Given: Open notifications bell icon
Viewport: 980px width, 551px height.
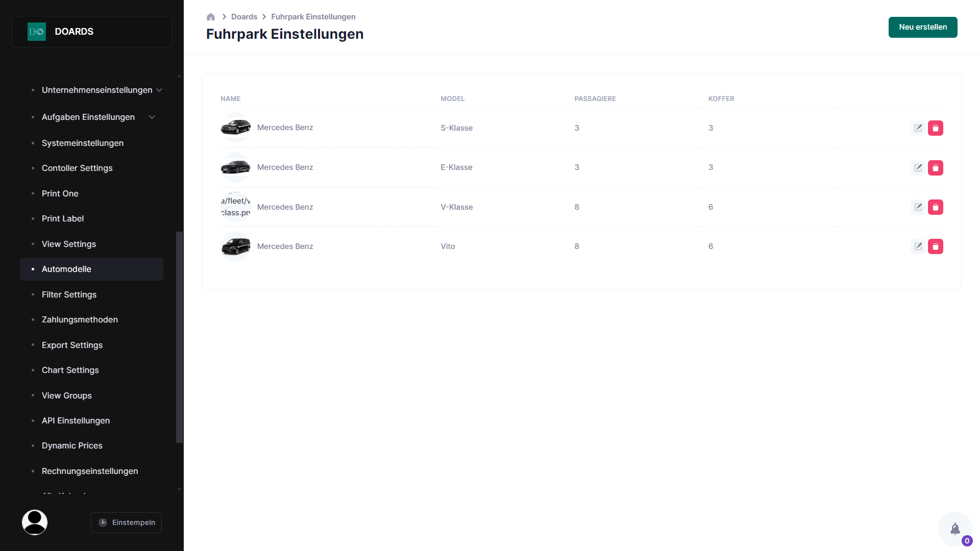Looking at the screenshot, I should (x=955, y=529).
